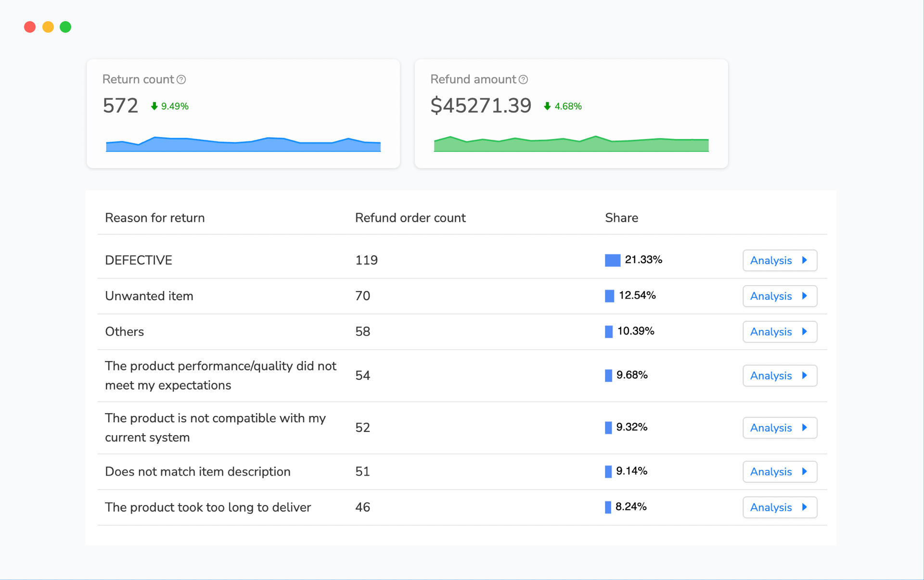Select the Reason for return column header
This screenshot has height=580, width=924.
coord(154,217)
